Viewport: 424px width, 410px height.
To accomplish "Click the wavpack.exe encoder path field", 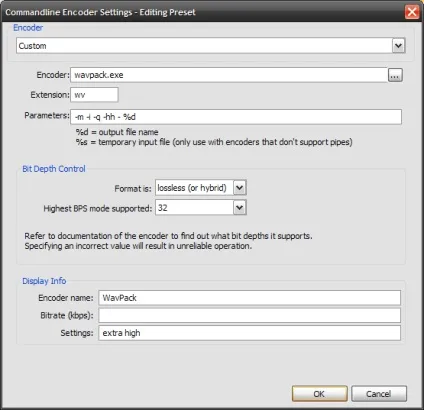I will [x=229, y=75].
